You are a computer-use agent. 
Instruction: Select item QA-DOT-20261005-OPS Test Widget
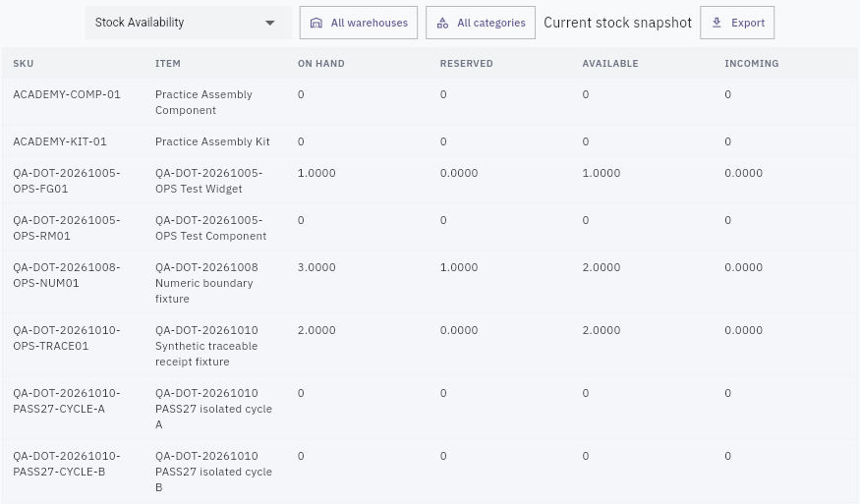tap(209, 181)
